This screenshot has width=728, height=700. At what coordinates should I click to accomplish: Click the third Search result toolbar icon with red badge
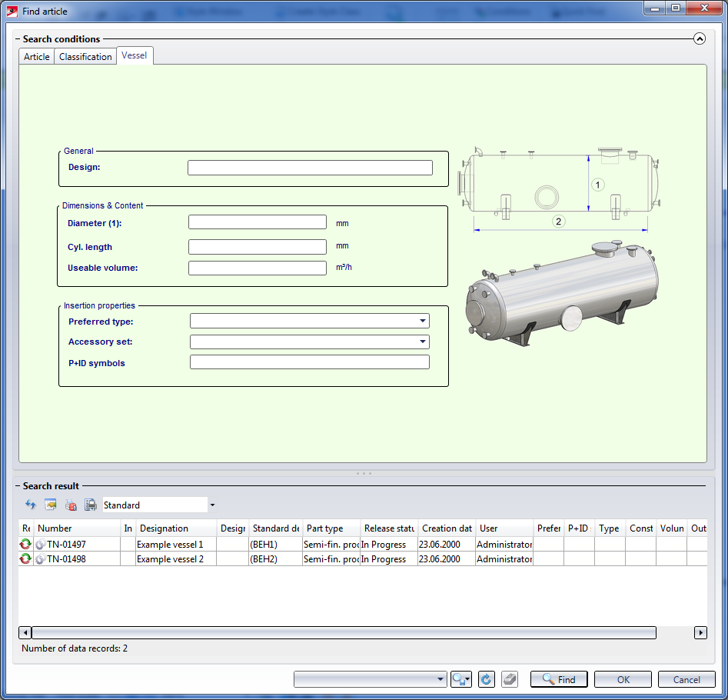point(71,505)
